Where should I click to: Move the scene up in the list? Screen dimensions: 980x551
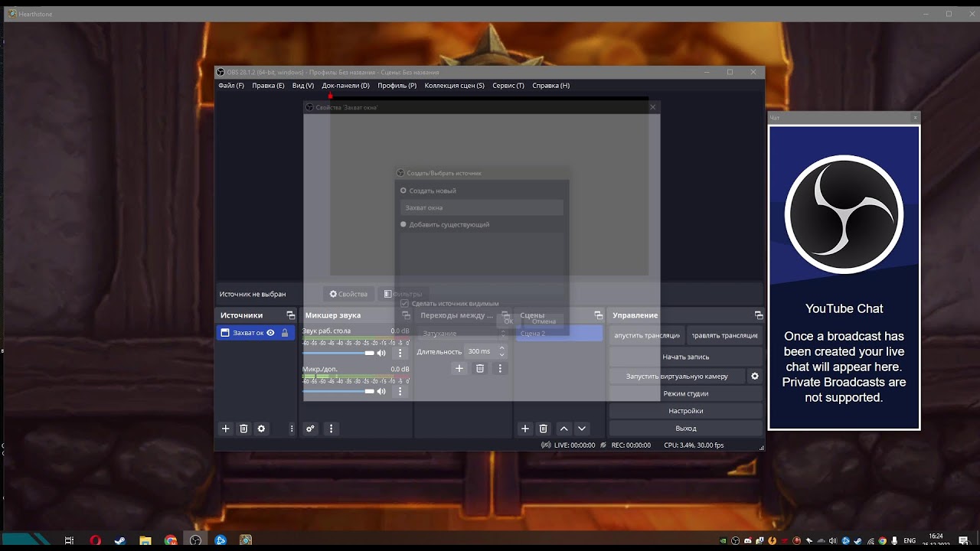[x=563, y=429]
